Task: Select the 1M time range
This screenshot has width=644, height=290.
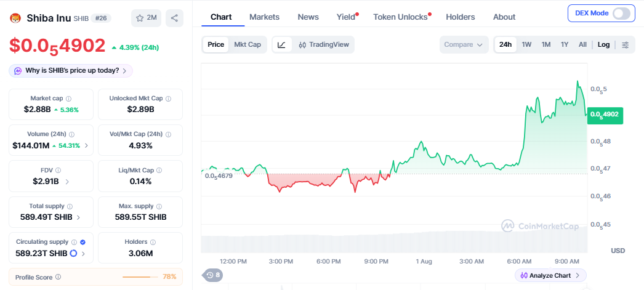Action: (x=546, y=44)
